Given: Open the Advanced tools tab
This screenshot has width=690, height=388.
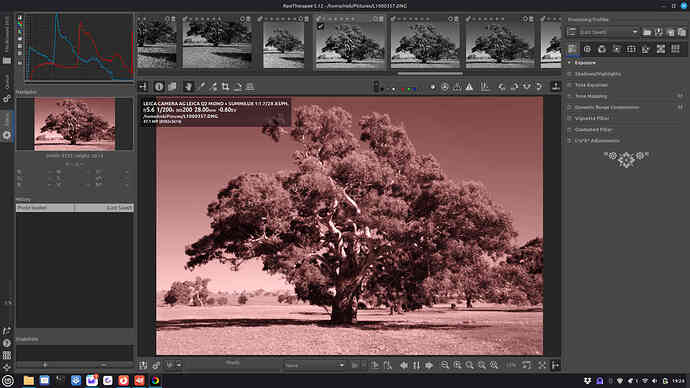Looking at the screenshot, I should 617,49.
